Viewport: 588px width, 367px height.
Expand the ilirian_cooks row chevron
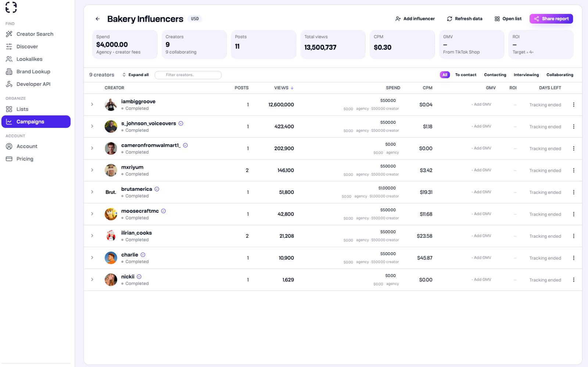(x=92, y=235)
